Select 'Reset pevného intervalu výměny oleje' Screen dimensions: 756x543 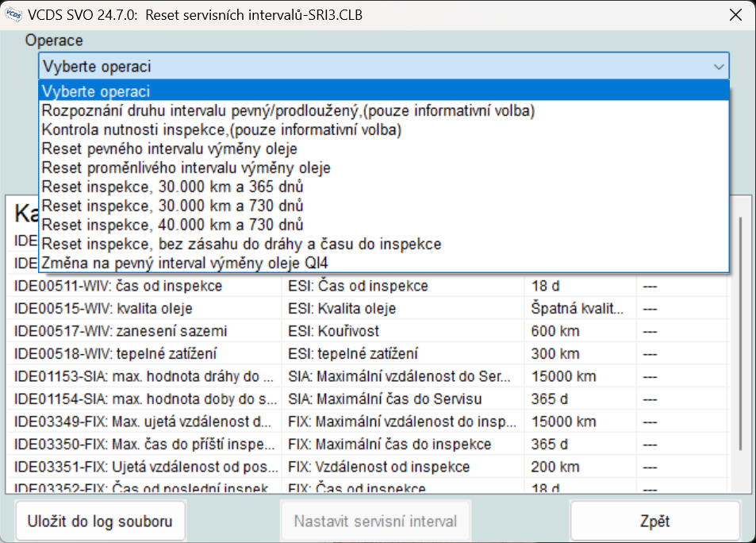point(384,148)
